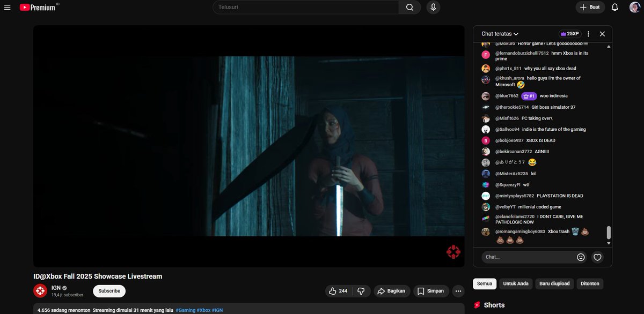Open Shorts section icon
This screenshot has height=314, width=644.
click(477, 305)
